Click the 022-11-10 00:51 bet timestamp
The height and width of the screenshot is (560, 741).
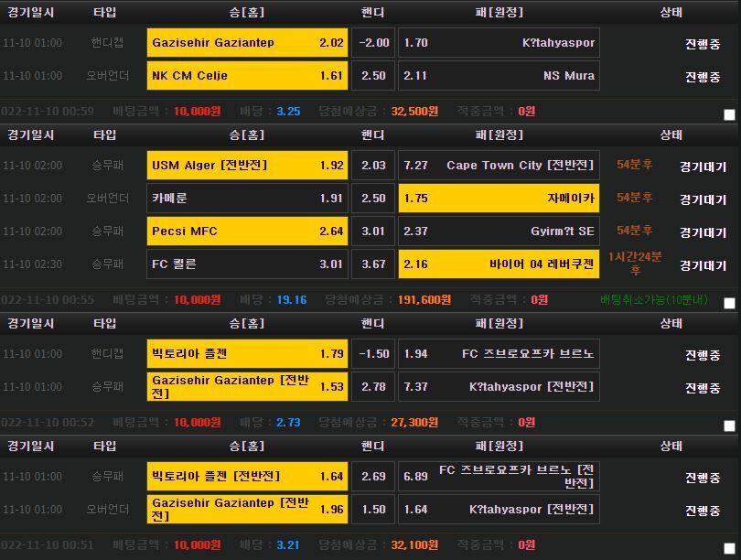[x=48, y=545]
